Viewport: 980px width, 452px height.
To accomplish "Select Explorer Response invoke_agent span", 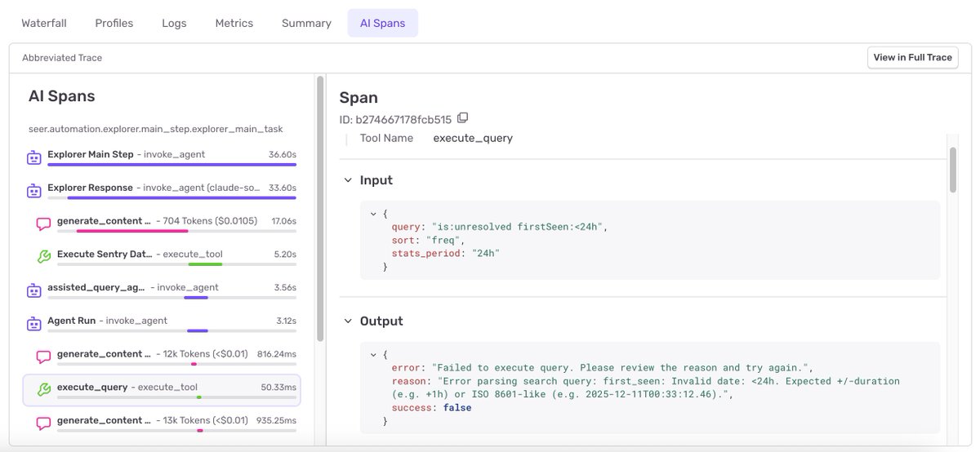I will [162, 191].
